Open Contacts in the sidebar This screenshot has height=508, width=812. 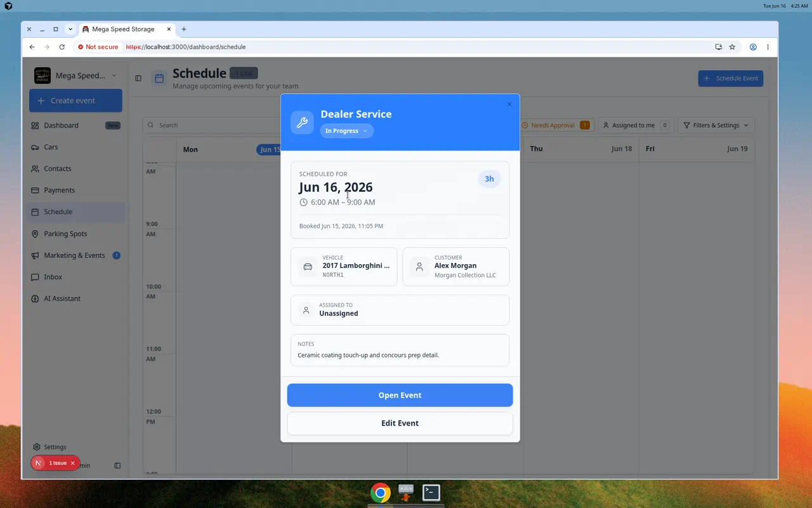pyautogui.click(x=75, y=168)
